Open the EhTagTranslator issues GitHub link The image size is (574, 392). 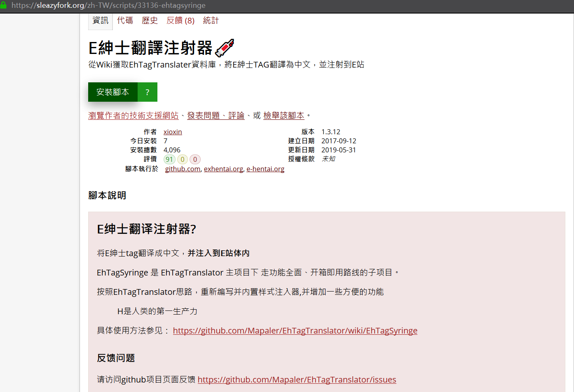coord(297,380)
